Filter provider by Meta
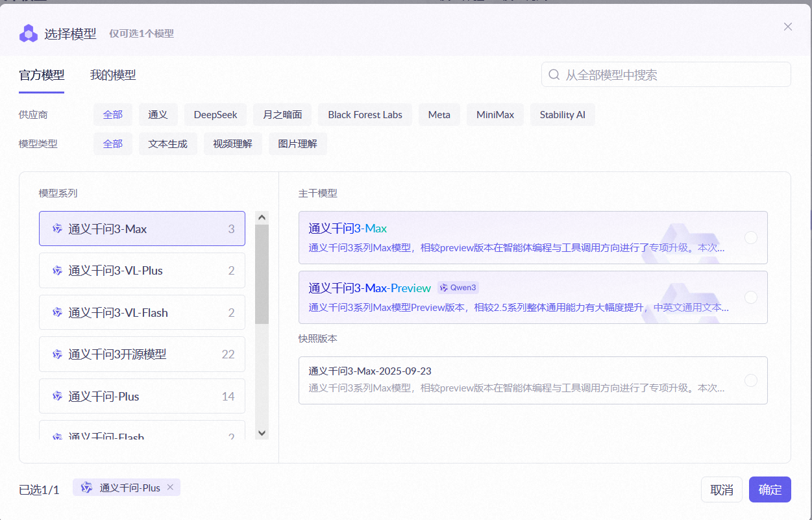The width and height of the screenshot is (812, 520). tap(439, 115)
